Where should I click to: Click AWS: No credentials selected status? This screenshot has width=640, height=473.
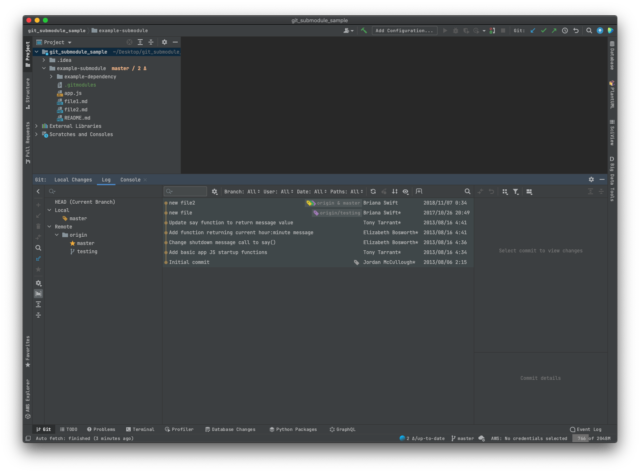(529, 438)
